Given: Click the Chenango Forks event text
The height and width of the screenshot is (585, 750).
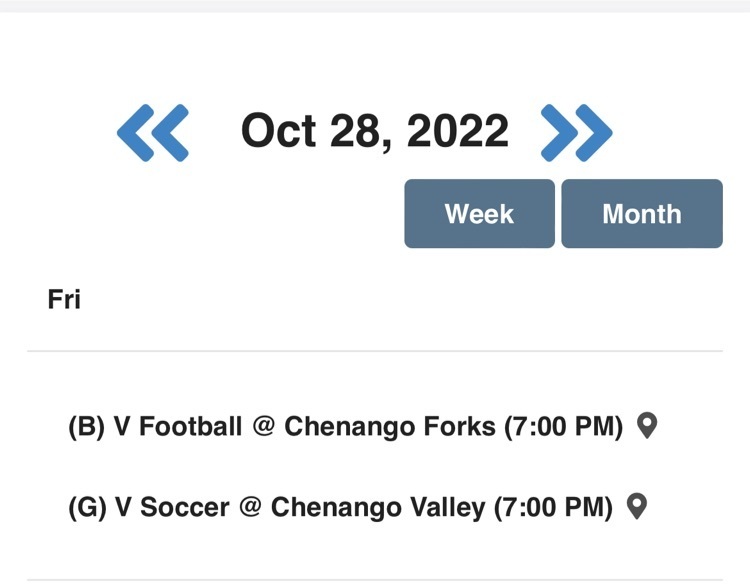Looking at the screenshot, I should tap(390, 426).
